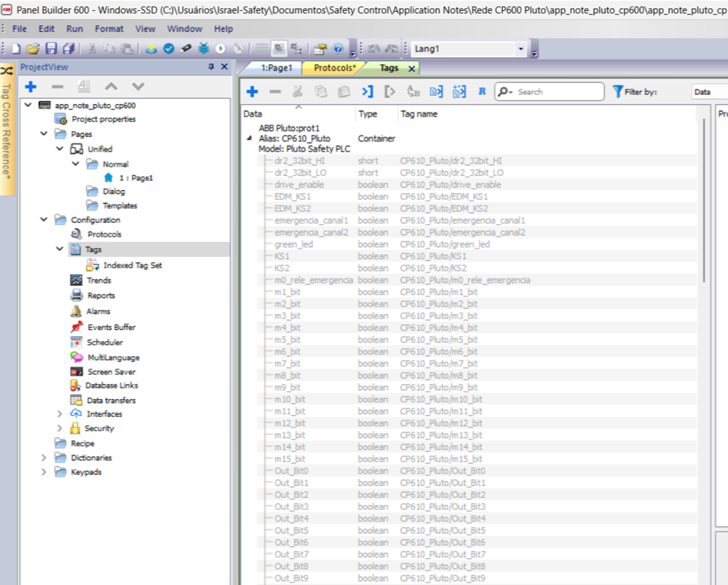Screen dimensions: 728x585
Task: Collapse the Configuration tree node
Action: (x=44, y=219)
